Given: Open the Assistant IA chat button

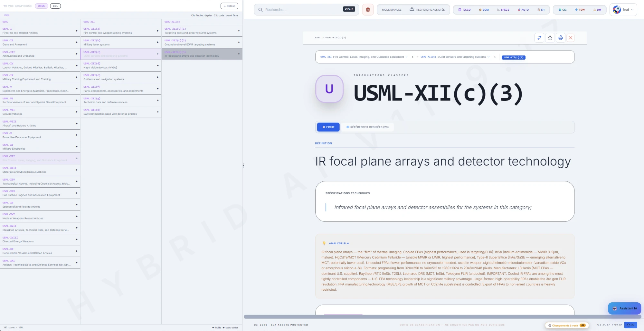Looking at the screenshot, I should (625, 308).
